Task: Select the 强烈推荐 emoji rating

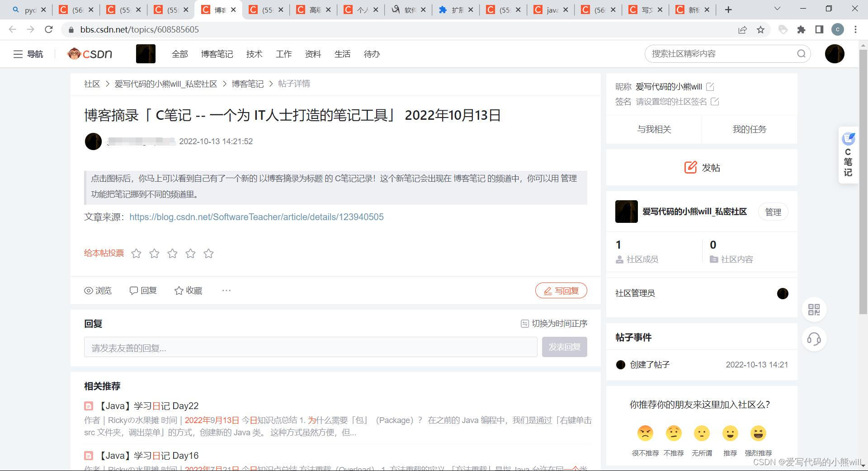Action: coord(758,433)
